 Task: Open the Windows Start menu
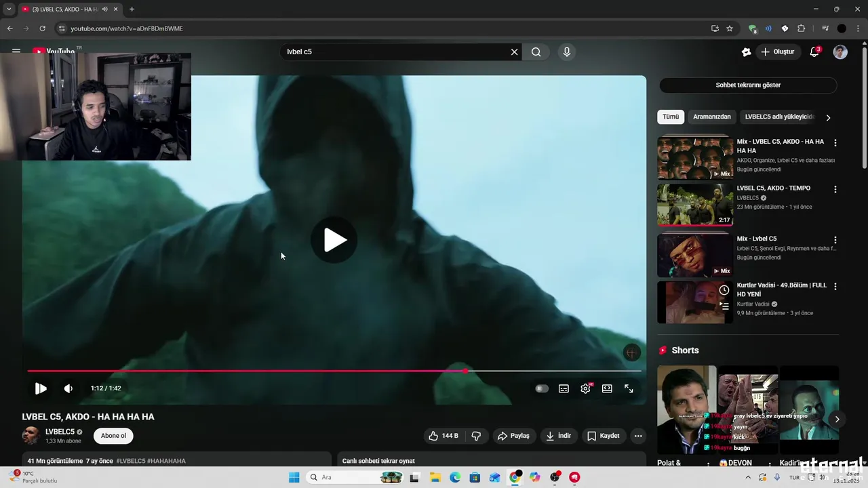pos(294,477)
